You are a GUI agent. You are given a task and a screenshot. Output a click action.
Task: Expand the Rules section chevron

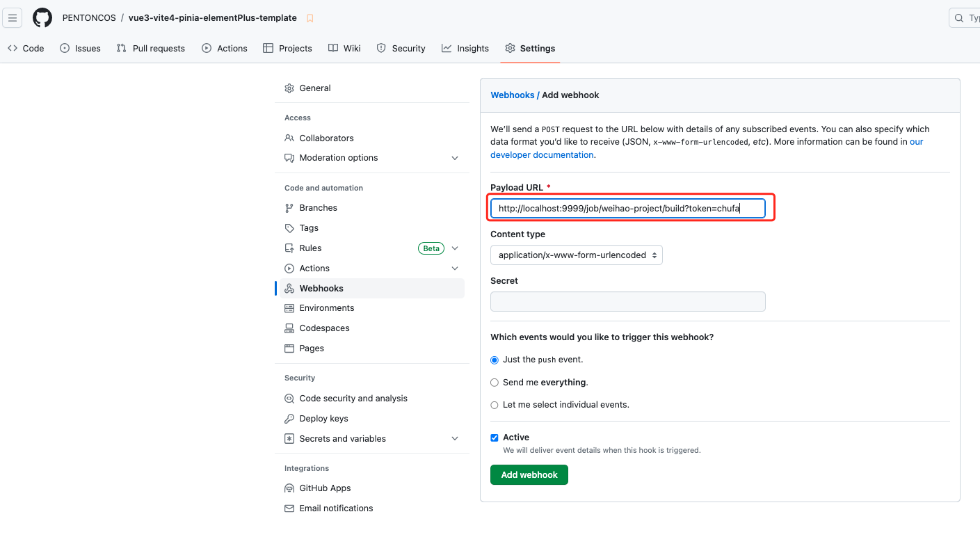click(x=455, y=248)
